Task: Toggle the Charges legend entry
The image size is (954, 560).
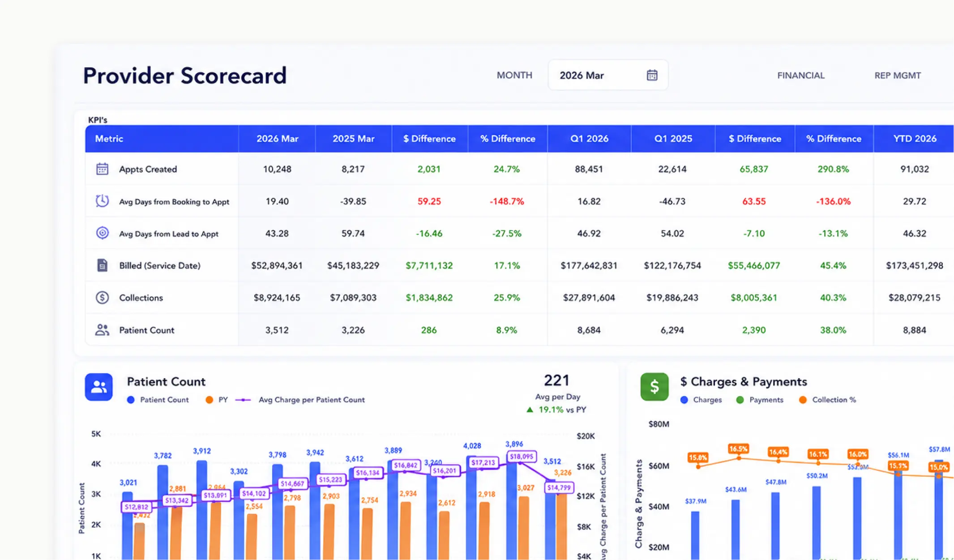Action: (701, 400)
